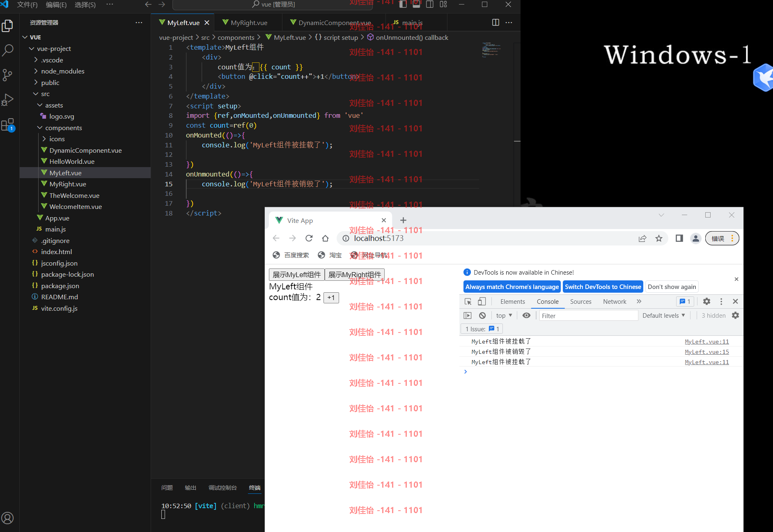Viewport: 773px width, 532px height.
Task: Open the 百度搜索 bookmark
Action: point(291,255)
